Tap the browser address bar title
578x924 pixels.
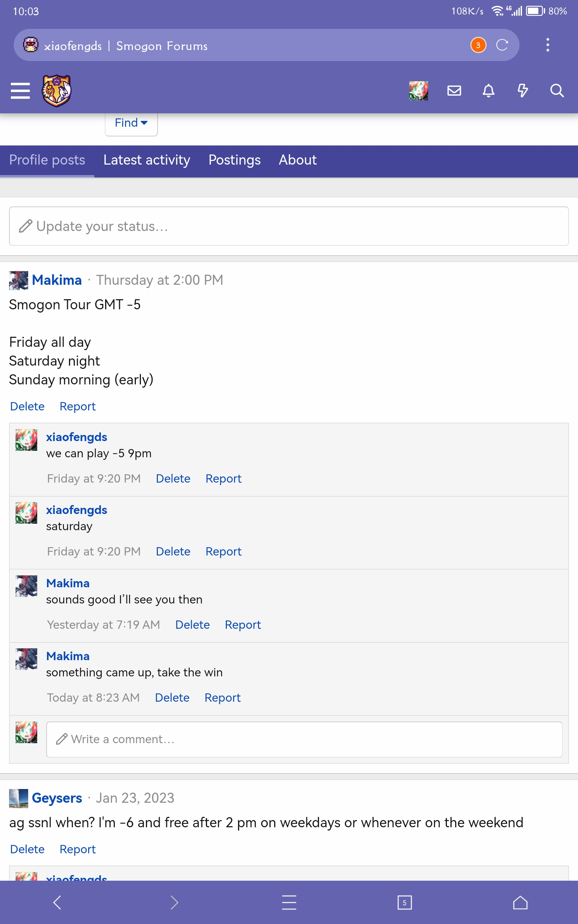click(126, 46)
